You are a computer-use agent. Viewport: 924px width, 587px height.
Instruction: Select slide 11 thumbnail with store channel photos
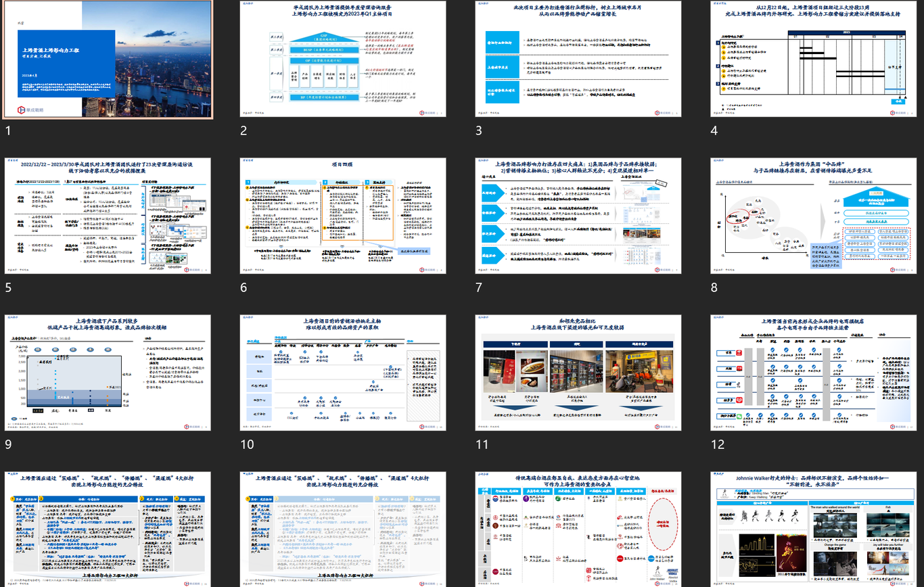point(579,373)
